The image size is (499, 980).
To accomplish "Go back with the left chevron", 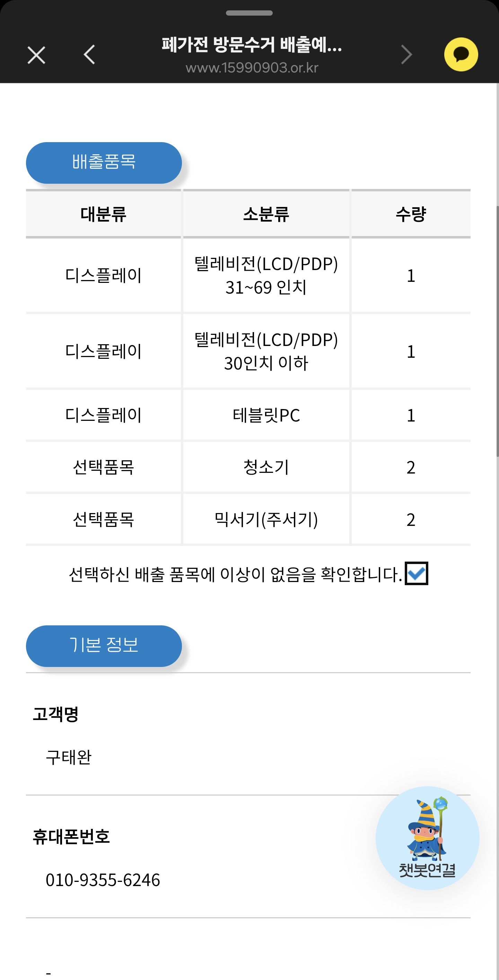I will coord(89,55).
